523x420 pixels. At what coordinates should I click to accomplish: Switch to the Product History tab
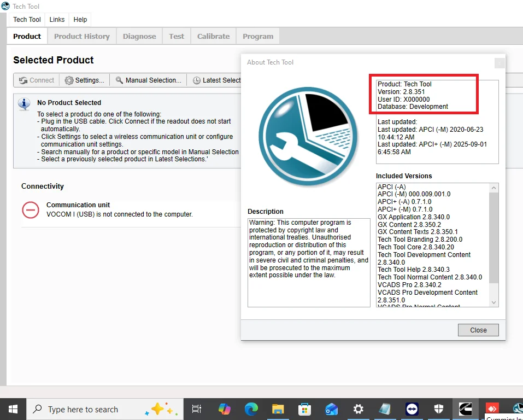[x=82, y=37]
